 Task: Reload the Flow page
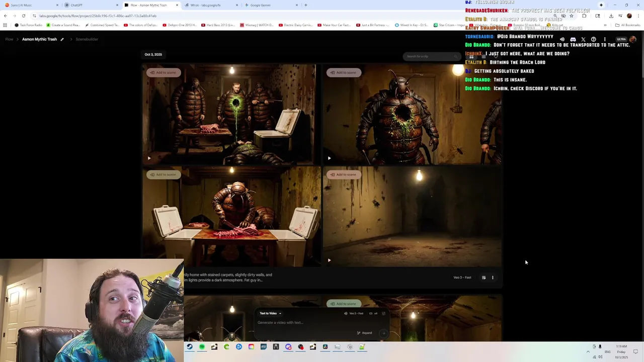(23, 16)
